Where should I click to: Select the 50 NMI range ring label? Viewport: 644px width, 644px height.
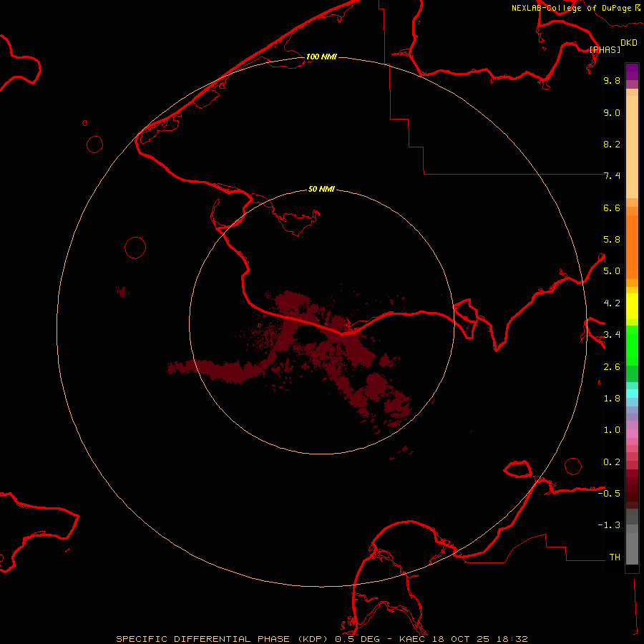point(321,189)
